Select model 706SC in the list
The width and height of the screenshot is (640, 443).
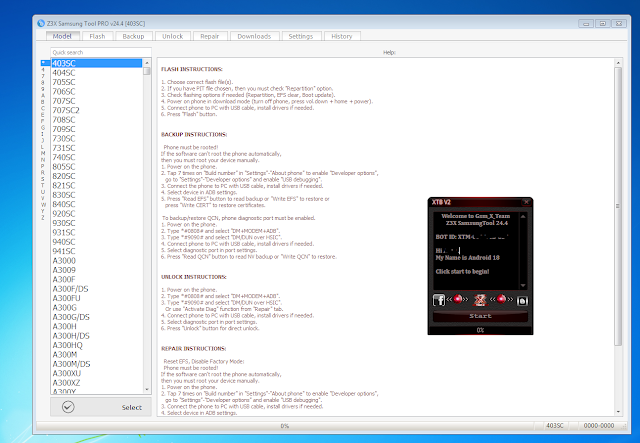96,91
